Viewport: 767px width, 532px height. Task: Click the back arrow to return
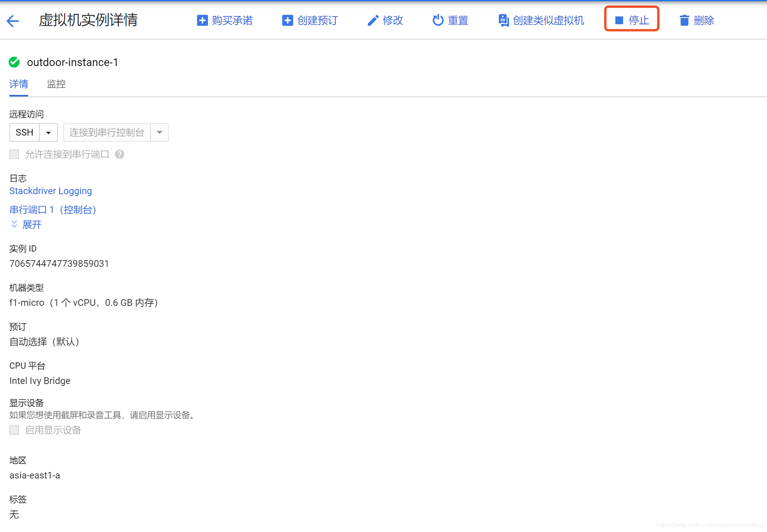point(13,21)
